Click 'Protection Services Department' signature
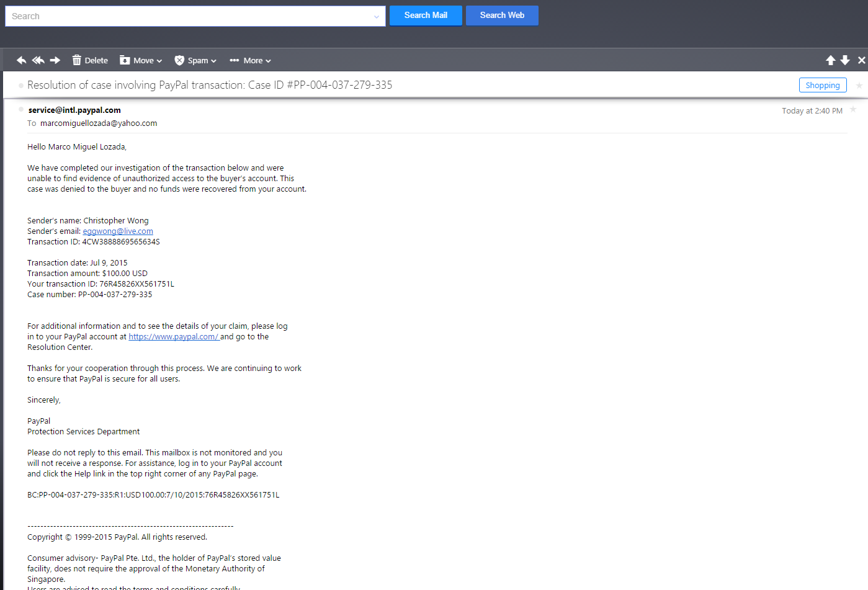 (84, 432)
